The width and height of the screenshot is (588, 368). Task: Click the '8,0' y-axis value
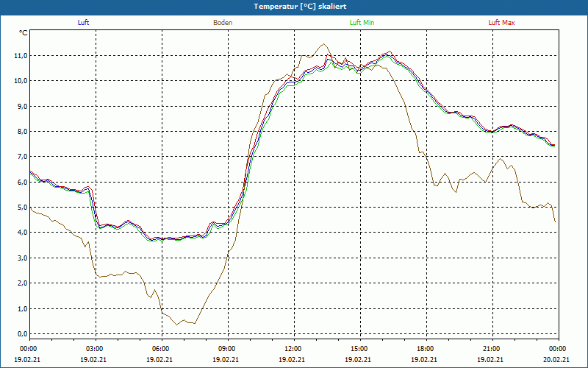(x=22, y=132)
